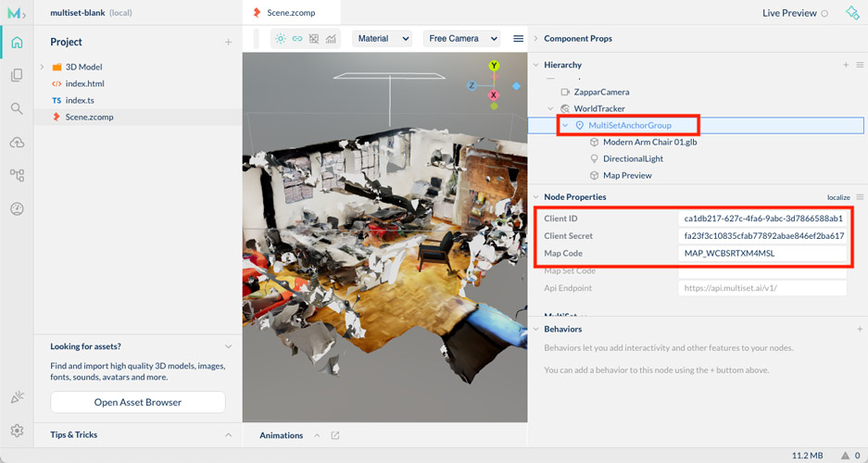Open the settings gear in sidebar
The image size is (868, 463).
pyautogui.click(x=17, y=431)
